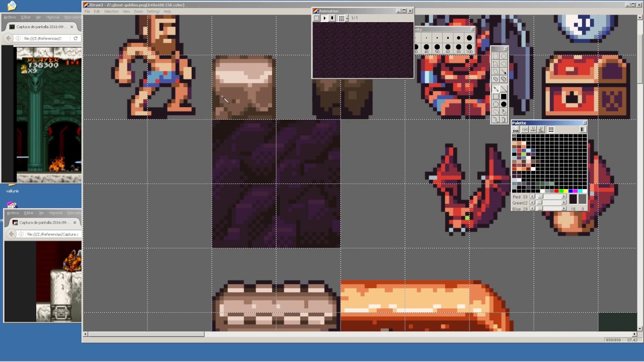Screen dimensions: 644x362
Task: Click the swap colors icon in Palette
Action: point(525,129)
